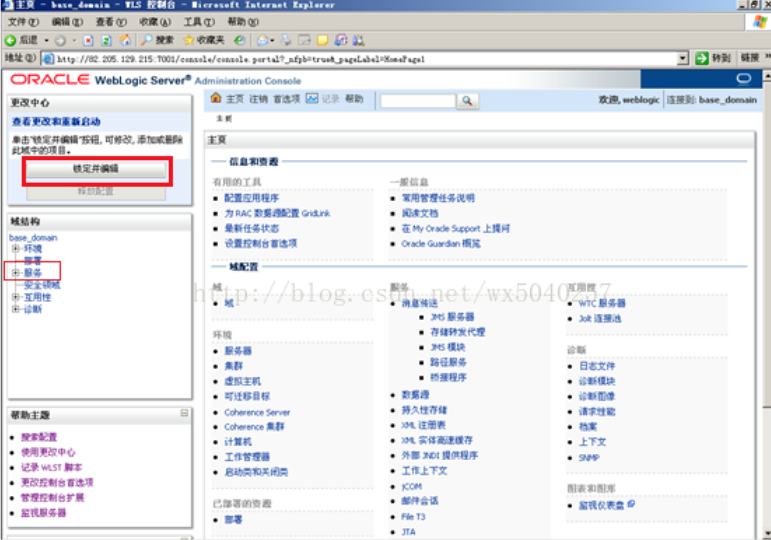The width and height of the screenshot is (771, 540).
Task: Expand the 诊断 tree node
Action: pos(15,309)
